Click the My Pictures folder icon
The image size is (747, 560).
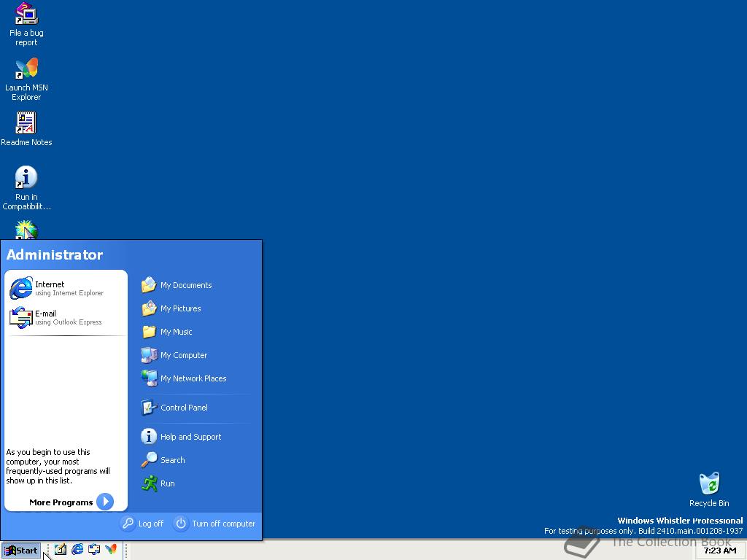point(149,308)
